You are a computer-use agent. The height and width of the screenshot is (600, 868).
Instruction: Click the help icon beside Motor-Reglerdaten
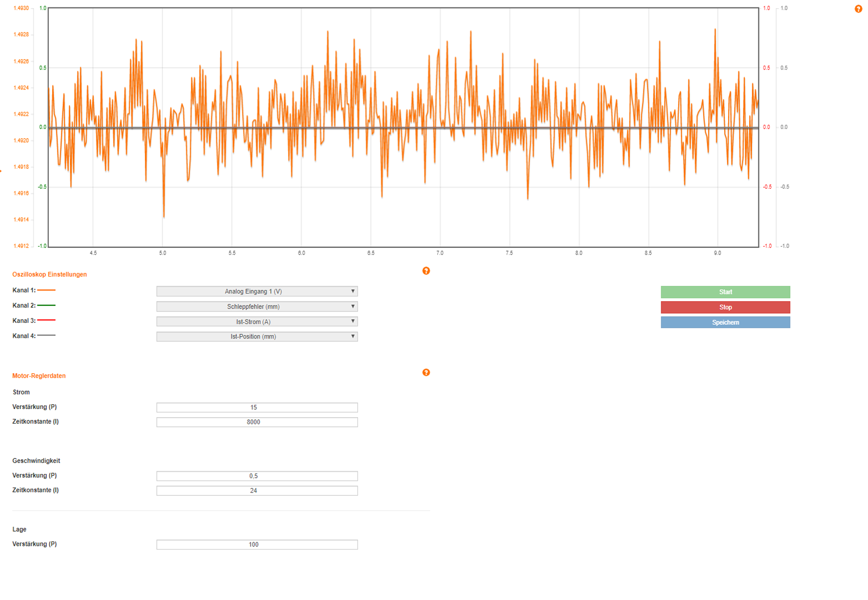tap(426, 372)
